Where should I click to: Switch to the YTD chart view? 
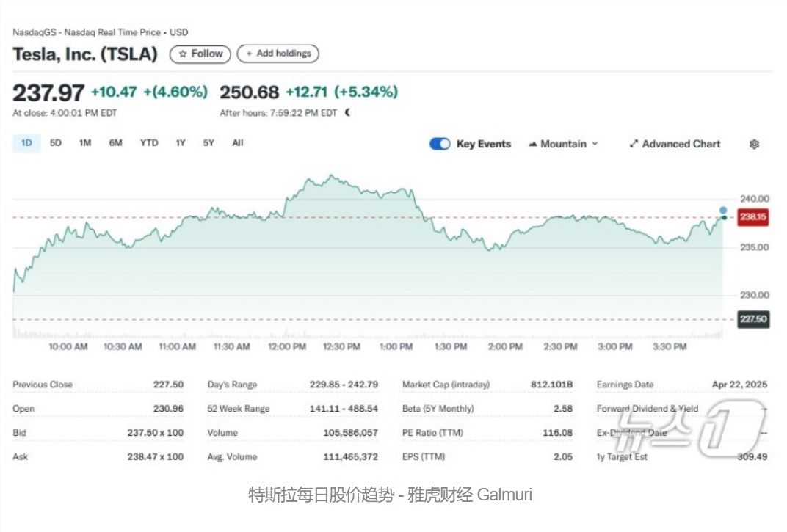(x=148, y=143)
